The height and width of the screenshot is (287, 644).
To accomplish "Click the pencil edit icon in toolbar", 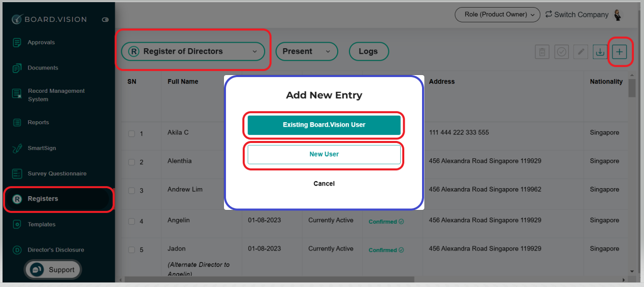I will pos(581,52).
